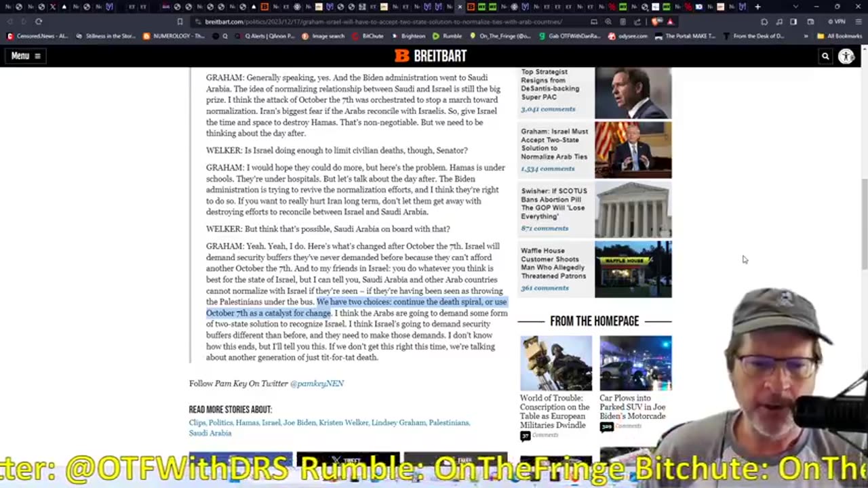Image resolution: width=868 pixels, height=488 pixels.
Task: Open the On_The_Fringe bookmark
Action: 500,36
